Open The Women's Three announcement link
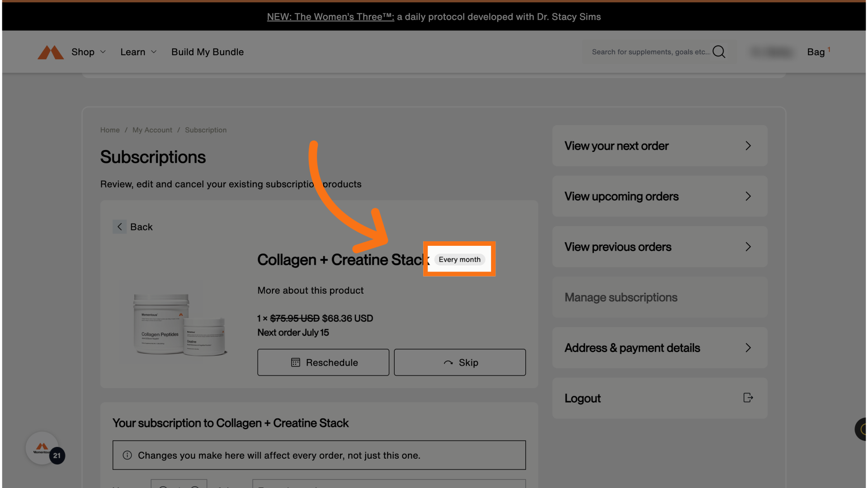The height and width of the screenshot is (488, 868). (330, 17)
